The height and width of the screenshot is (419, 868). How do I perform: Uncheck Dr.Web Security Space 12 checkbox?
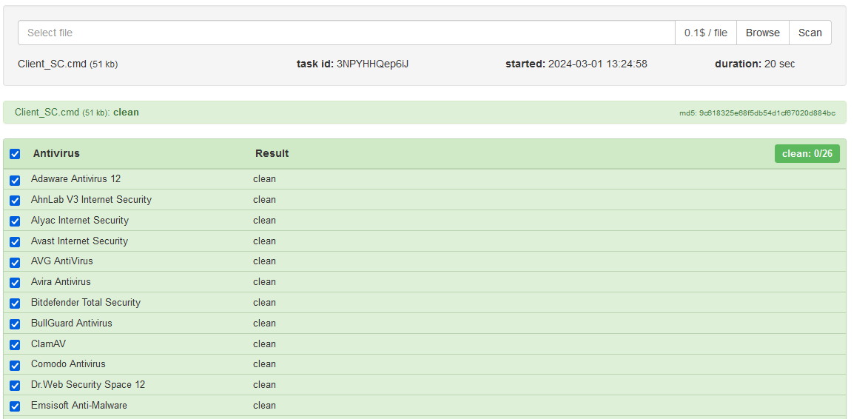(15, 386)
